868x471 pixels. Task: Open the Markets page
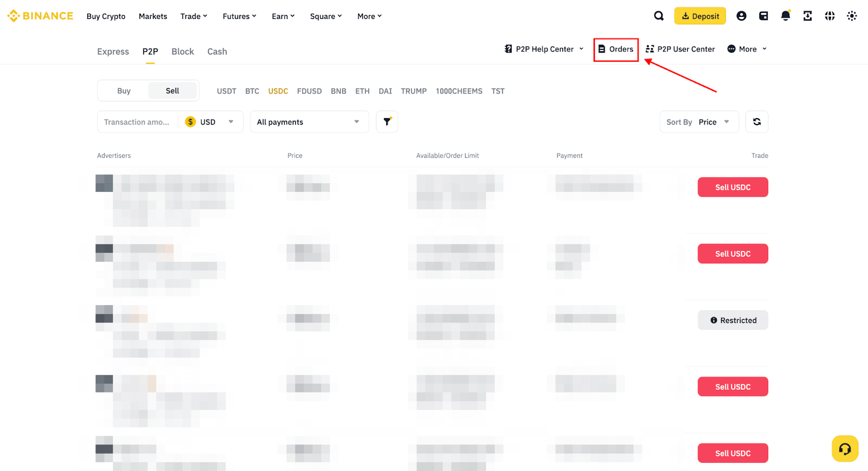click(153, 16)
